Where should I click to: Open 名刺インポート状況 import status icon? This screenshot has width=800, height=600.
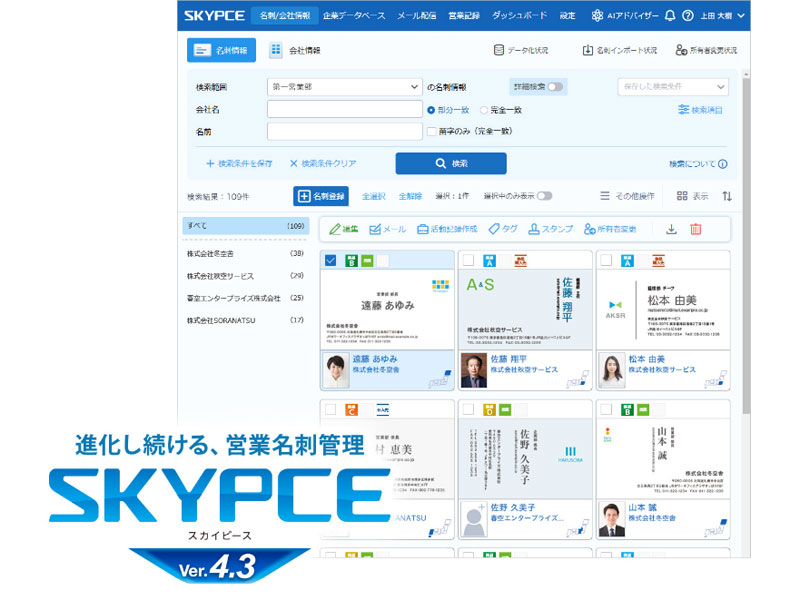[x=588, y=50]
